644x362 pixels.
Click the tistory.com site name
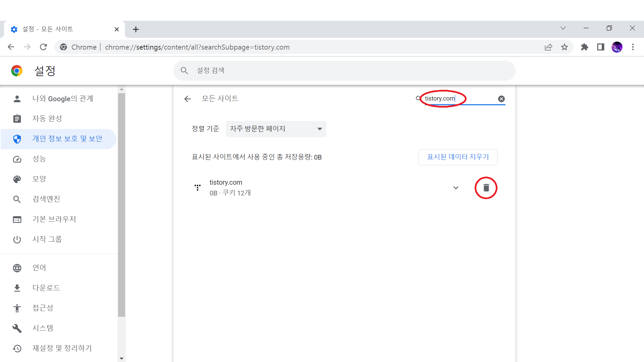(x=226, y=182)
